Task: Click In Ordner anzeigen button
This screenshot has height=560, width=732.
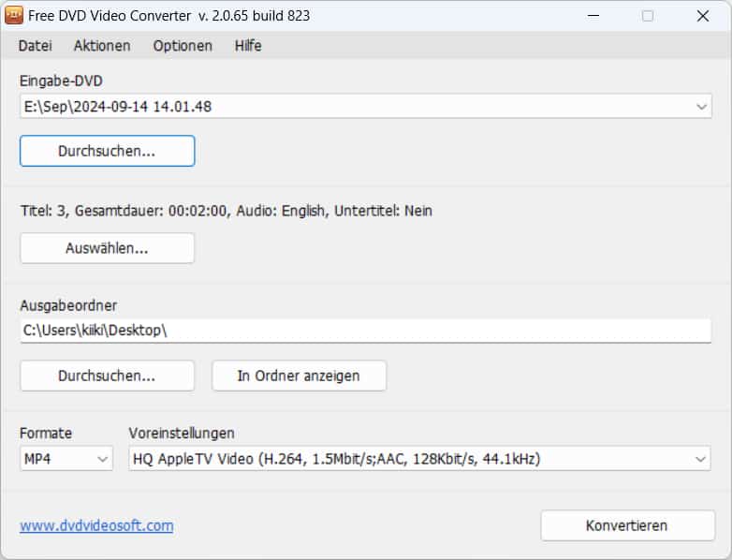Action: [x=299, y=376]
